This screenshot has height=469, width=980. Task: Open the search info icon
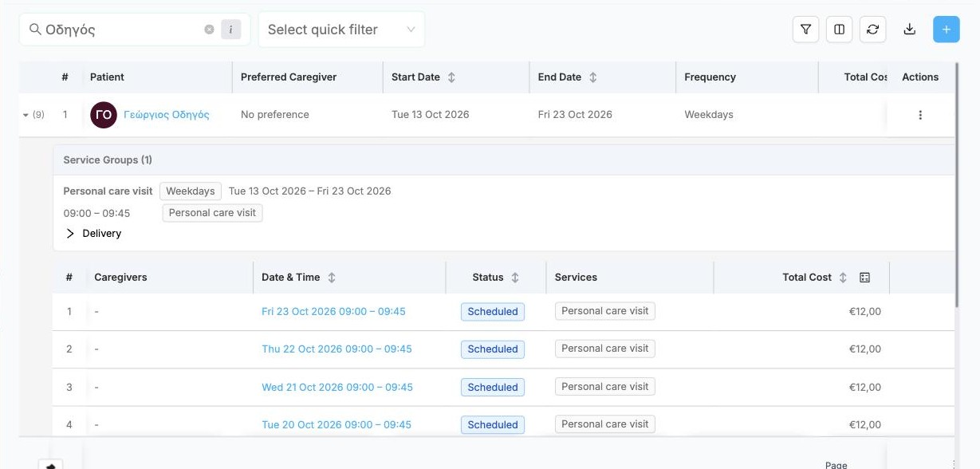tap(230, 30)
